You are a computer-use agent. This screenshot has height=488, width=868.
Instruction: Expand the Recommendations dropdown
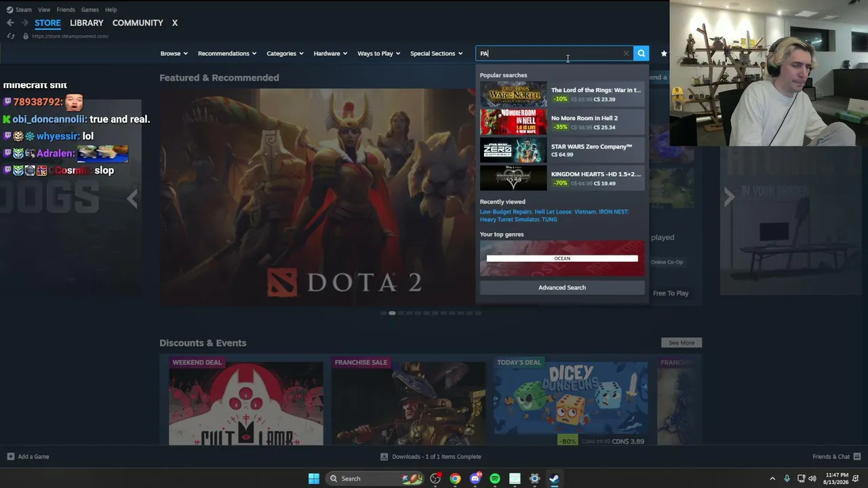227,54
